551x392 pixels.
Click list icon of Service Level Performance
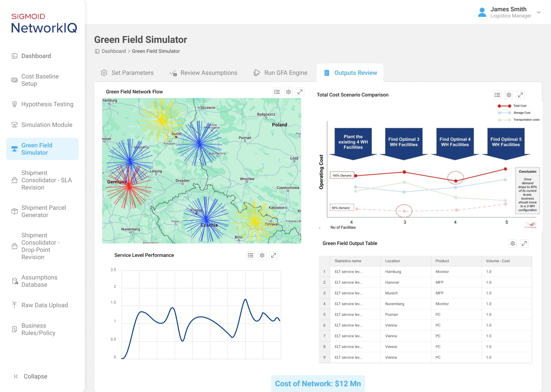pyautogui.click(x=251, y=255)
